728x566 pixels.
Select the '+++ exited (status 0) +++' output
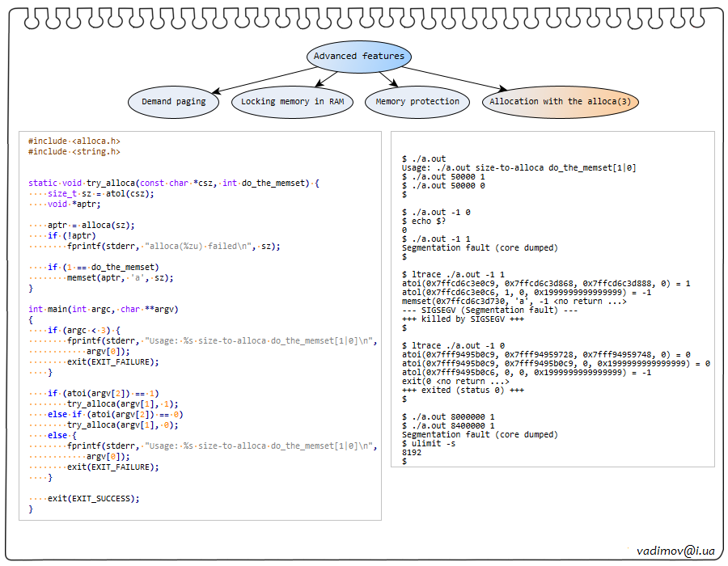(463, 391)
